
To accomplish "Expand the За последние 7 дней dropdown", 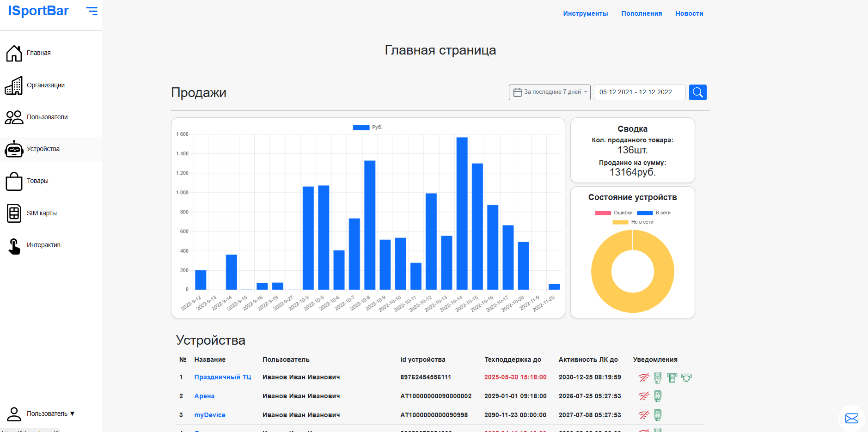I will tap(550, 92).
